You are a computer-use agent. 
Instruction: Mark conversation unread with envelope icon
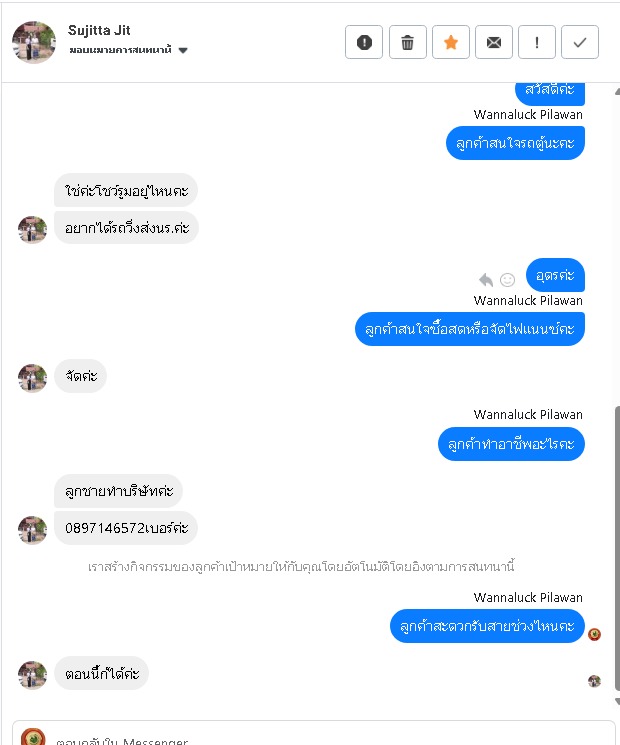pos(494,42)
